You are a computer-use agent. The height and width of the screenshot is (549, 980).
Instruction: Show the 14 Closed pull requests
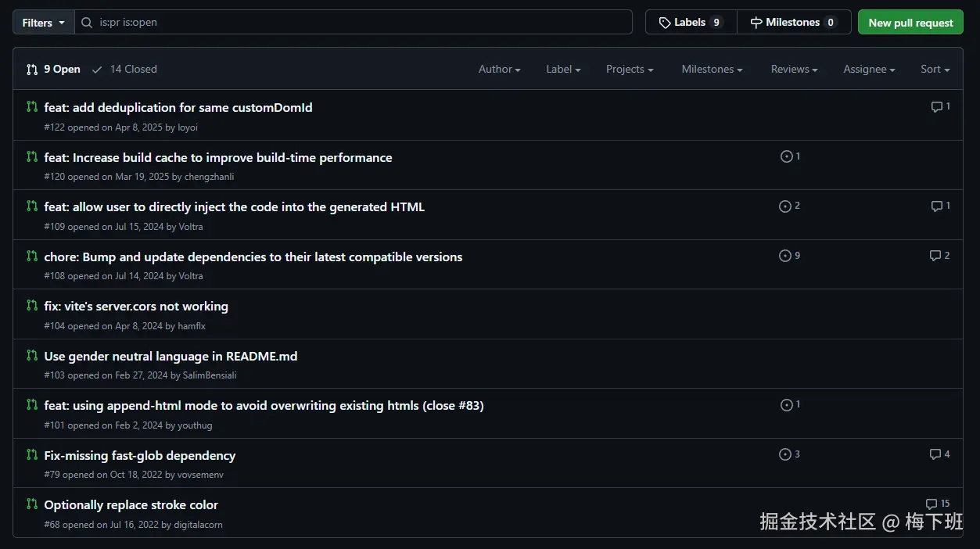point(124,70)
